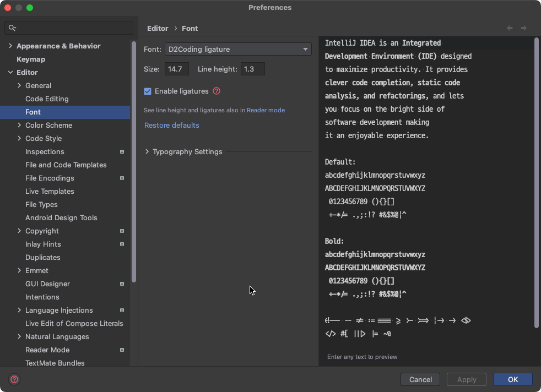Expand Appearance & Behavior tree node
The height and width of the screenshot is (392, 541).
click(x=10, y=46)
